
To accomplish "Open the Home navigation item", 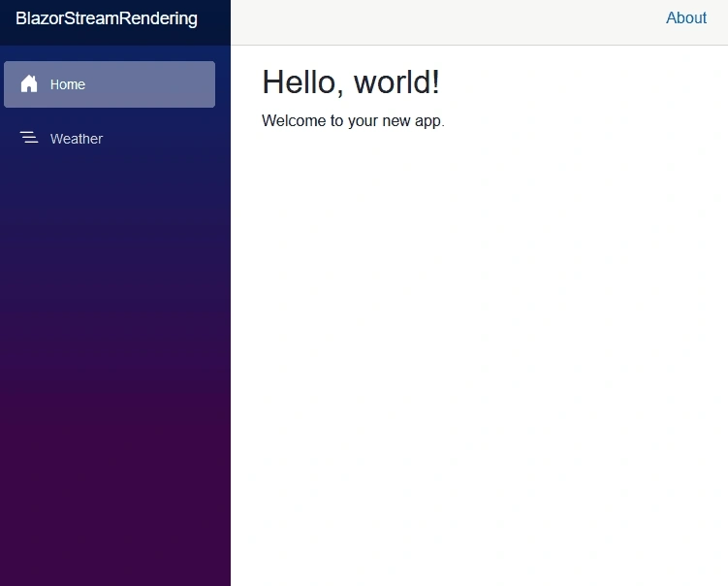I will pyautogui.click(x=110, y=84).
